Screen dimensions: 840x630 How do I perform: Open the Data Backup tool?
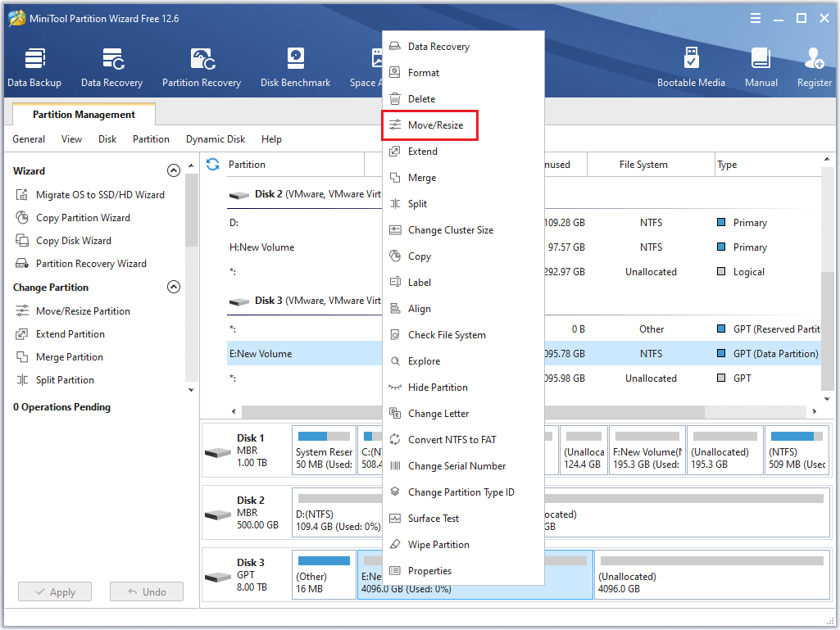pyautogui.click(x=34, y=67)
